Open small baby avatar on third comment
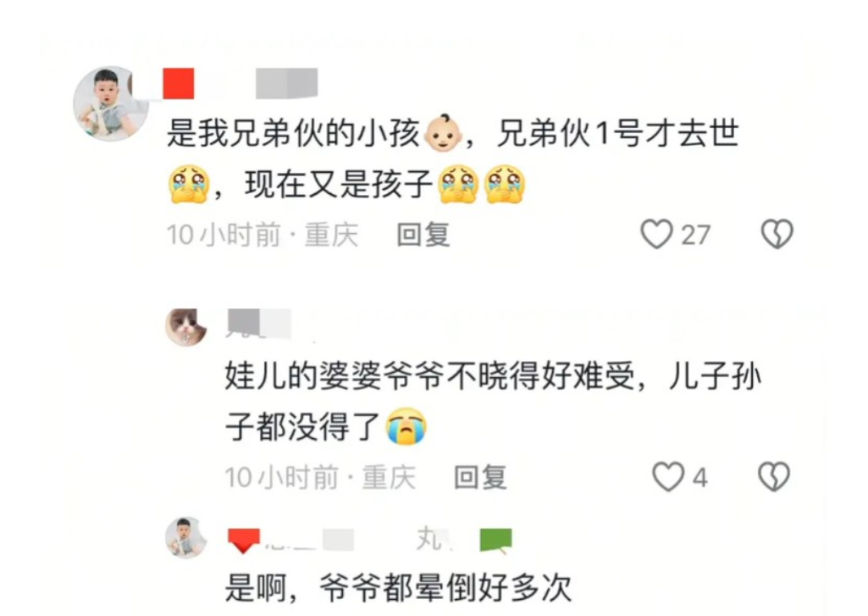The height and width of the screenshot is (616, 868). click(186, 538)
